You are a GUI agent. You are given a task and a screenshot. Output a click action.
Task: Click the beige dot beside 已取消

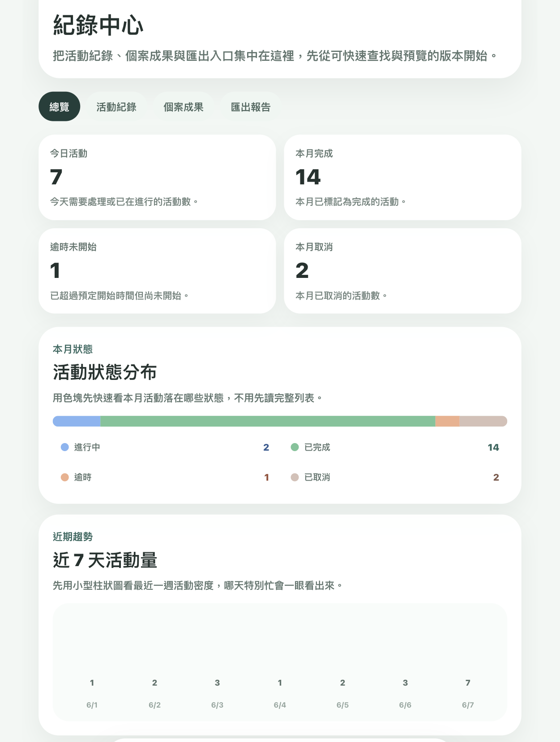[295, 477]
